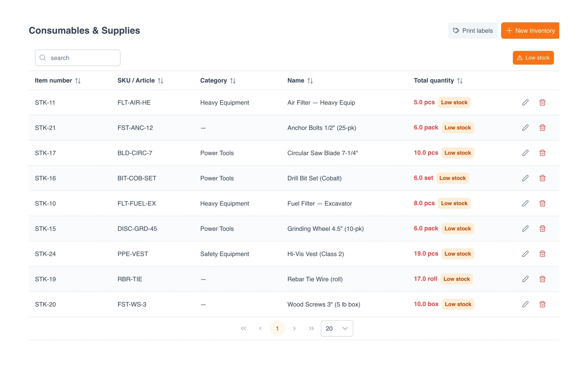Screen dimensions: 588x370
Task: Delete the Circular Saw Blade item
Action: click(542, 153)
